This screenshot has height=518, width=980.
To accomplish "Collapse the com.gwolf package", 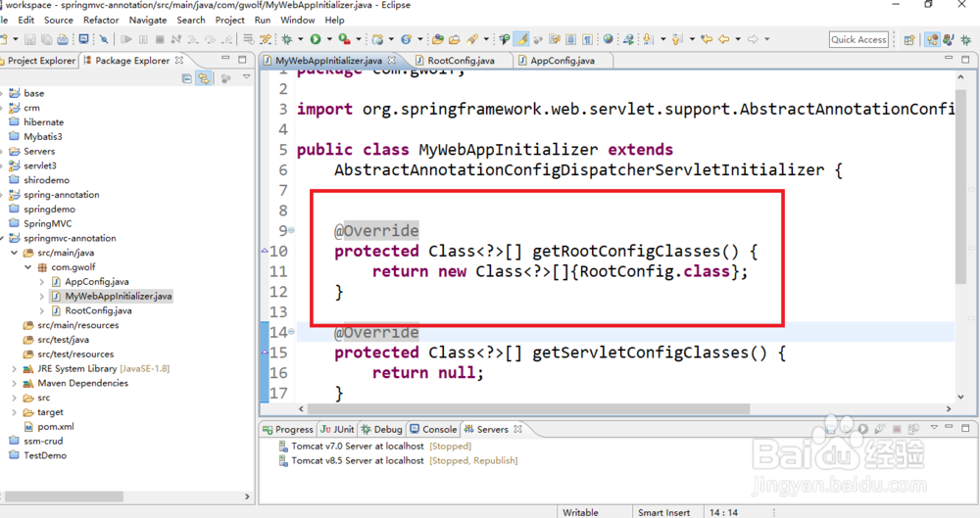I will pyautogui.click(x=28, y=266).
